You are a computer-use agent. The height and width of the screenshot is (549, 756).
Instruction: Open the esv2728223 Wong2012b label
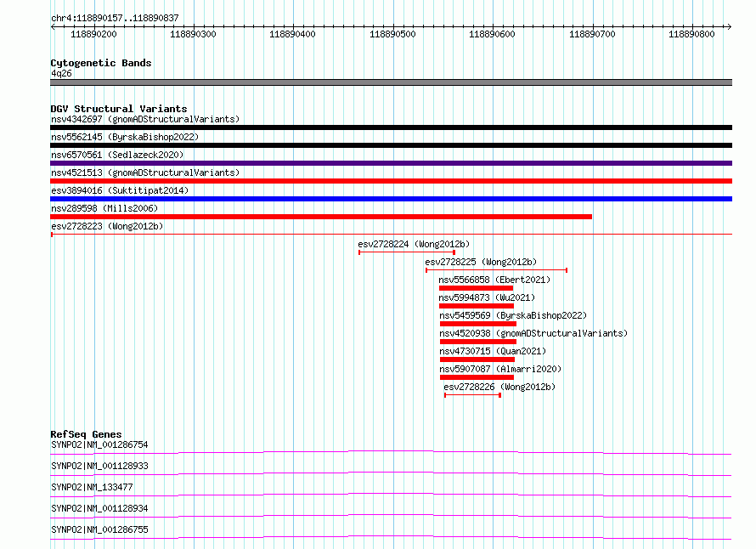pyautogui.click(x=107, y=226)
